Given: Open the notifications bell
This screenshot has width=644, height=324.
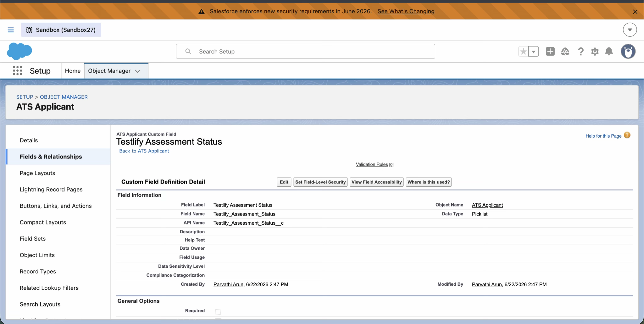Looking at the screenshot, I should tap(609, 52).
